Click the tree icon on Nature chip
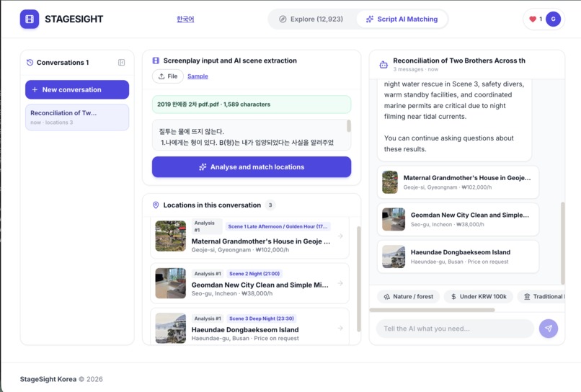The width and height of the screenshot is (581, 392). 387,297
